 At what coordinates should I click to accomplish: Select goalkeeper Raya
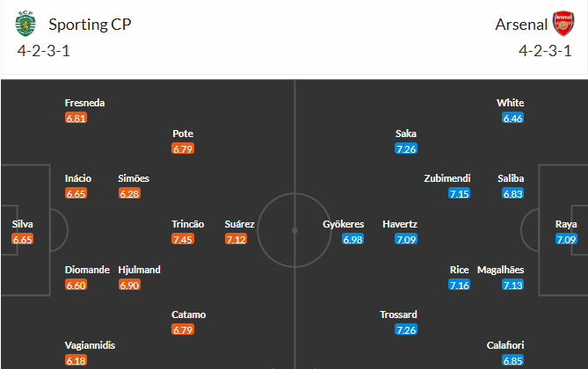click(566, 224)
